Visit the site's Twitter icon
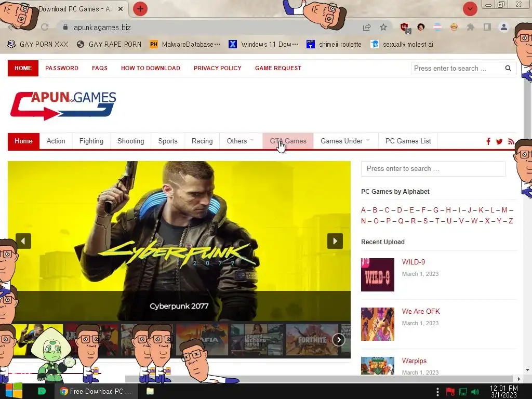This screenshot has height=399, width=532. (499, 141)
